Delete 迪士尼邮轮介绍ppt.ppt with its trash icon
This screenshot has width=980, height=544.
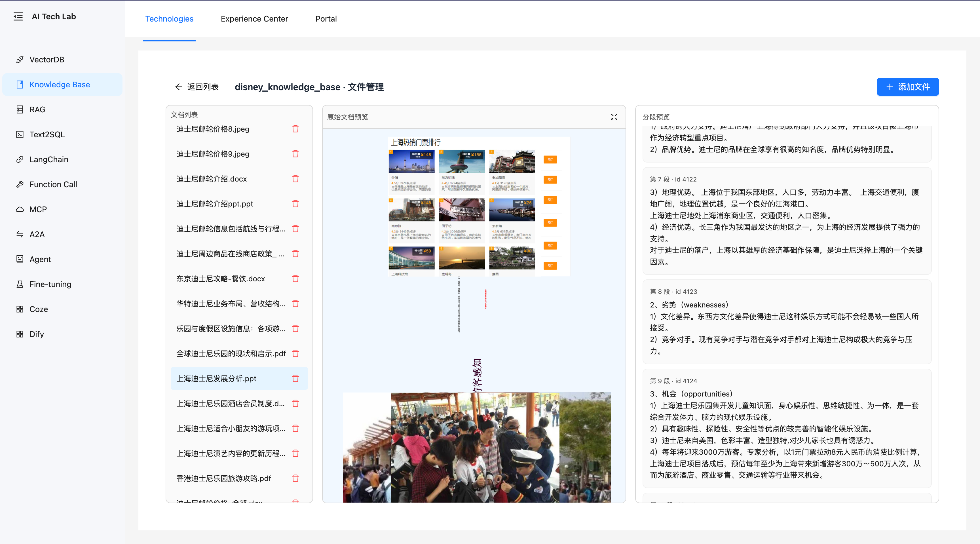pos(295,204)
